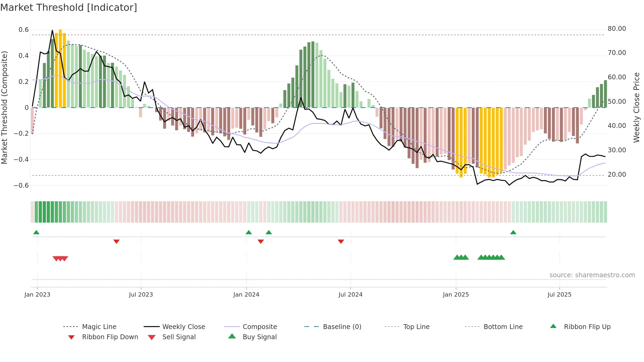Click the Market Threshold (Composite) axis title
The width and height of the screenshot is (644, 362).
4,108
